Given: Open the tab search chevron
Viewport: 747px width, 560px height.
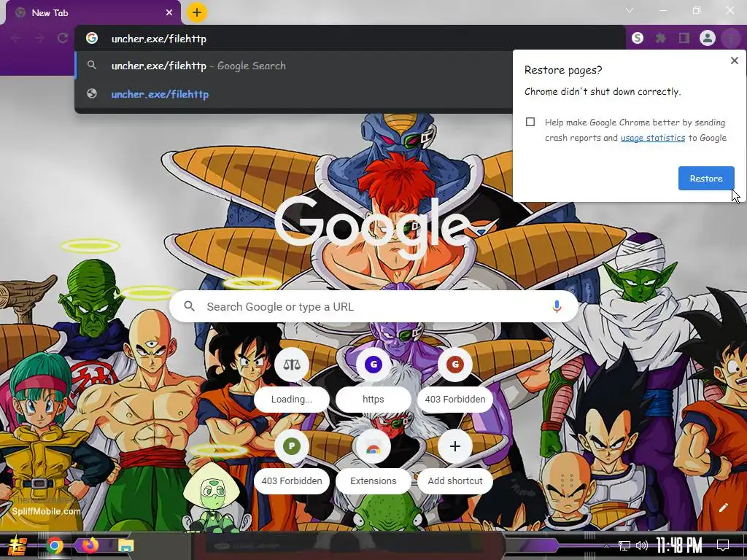Looking at the screenshot, I should 630,10.
